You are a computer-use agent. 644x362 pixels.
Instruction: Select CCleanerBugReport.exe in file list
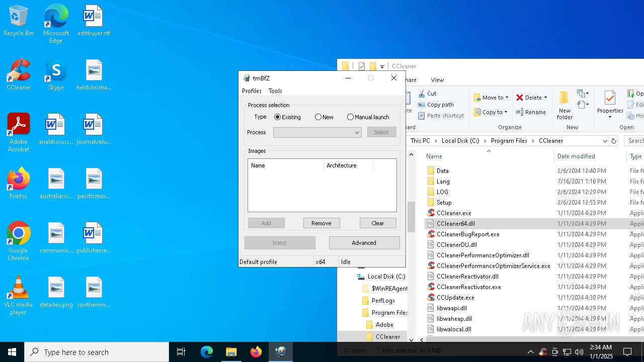468,234
